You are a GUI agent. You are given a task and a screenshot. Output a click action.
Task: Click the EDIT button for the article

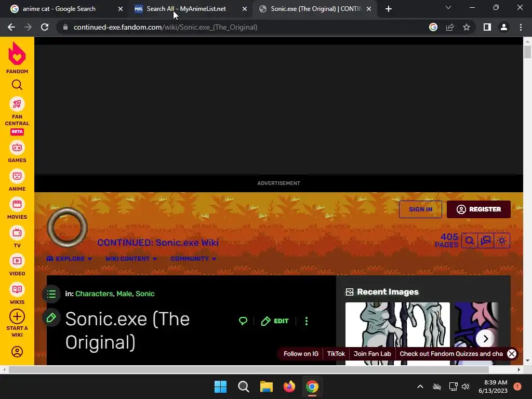pyautogui.click(x=275, y=321)
